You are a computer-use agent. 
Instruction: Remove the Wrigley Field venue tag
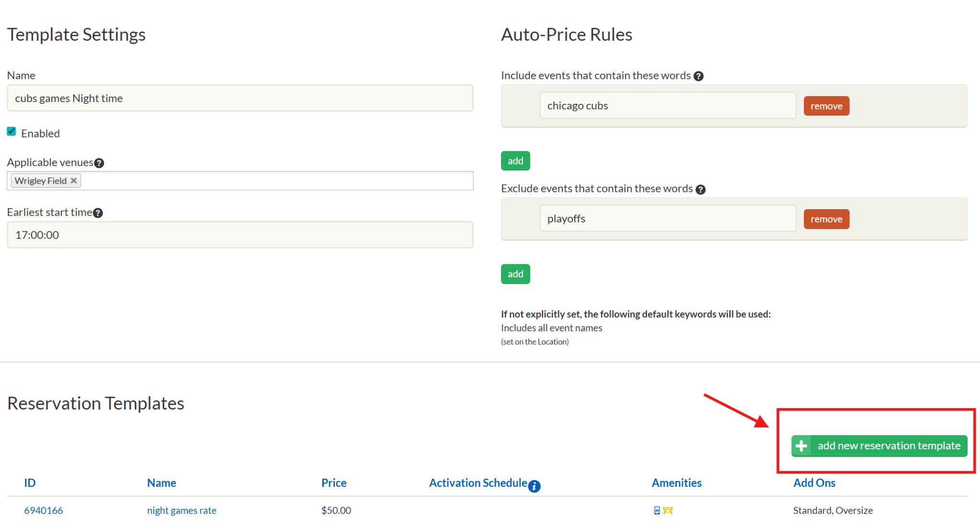[x=74, y=181]
